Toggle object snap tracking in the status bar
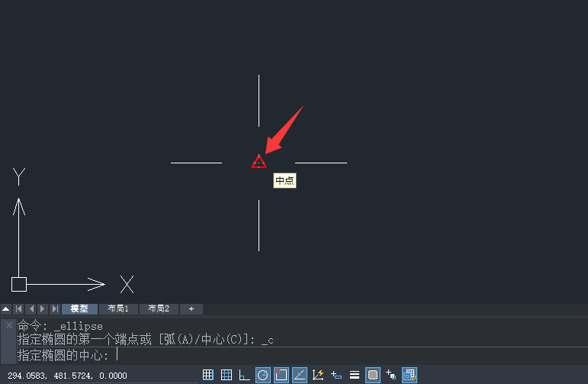The height and width of the screenshot is (384, 588). click(300, 375)
